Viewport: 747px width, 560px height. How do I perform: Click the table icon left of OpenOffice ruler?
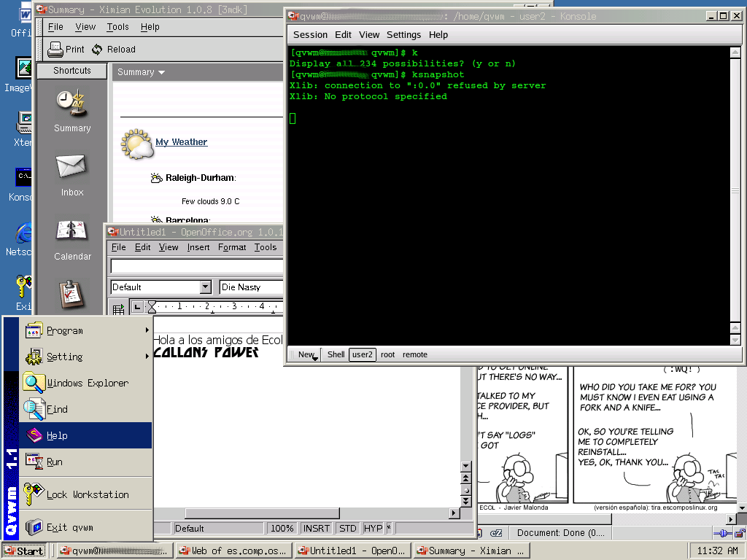click(x=118, y=309)
